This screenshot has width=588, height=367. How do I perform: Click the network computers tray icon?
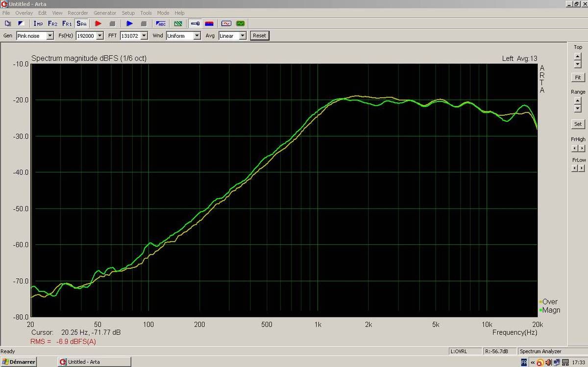click(557, 362)
